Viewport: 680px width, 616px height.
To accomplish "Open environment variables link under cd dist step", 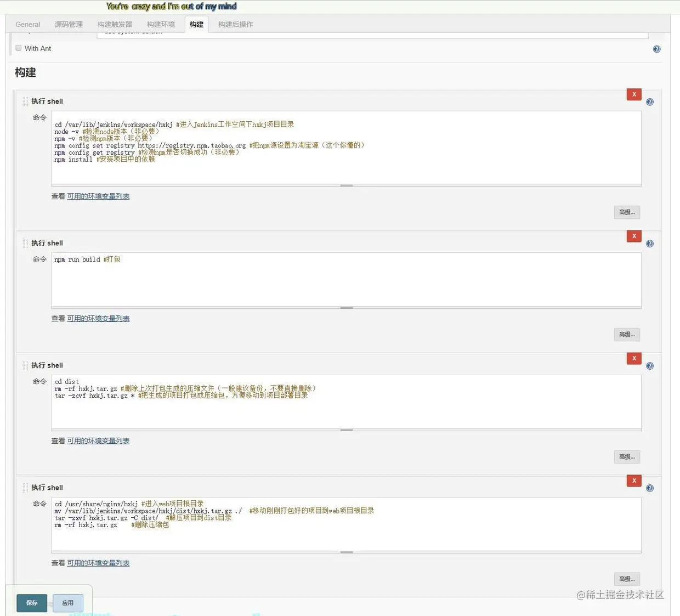I will point(98,441).
